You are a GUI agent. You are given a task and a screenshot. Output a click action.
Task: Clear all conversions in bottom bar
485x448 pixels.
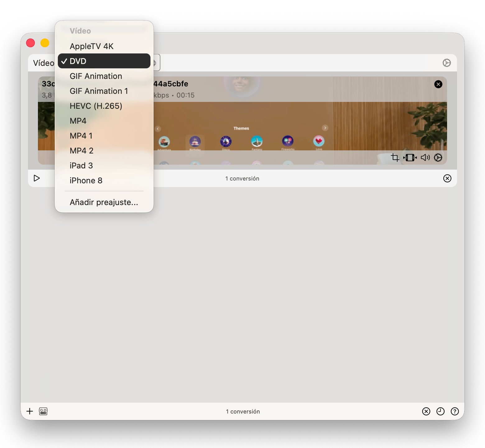tap(426, 411)
